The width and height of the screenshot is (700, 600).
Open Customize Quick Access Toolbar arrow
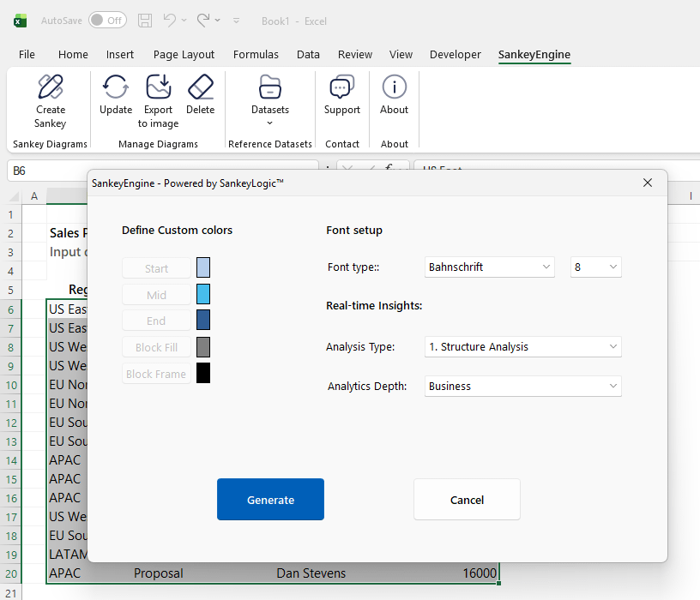[237, 21]
